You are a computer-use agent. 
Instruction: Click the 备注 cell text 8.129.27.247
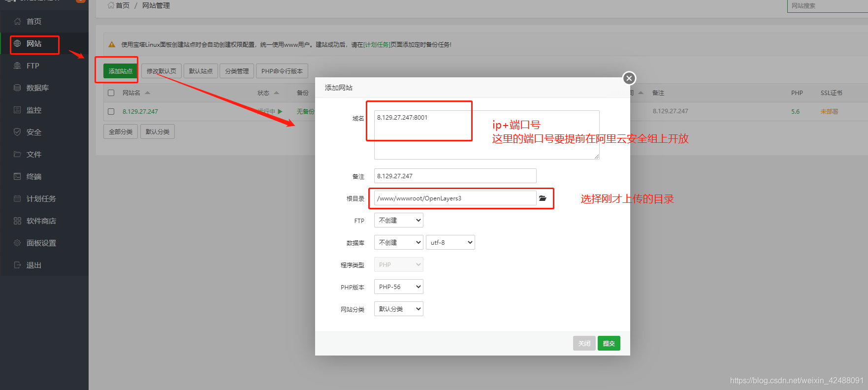(671, 111)
